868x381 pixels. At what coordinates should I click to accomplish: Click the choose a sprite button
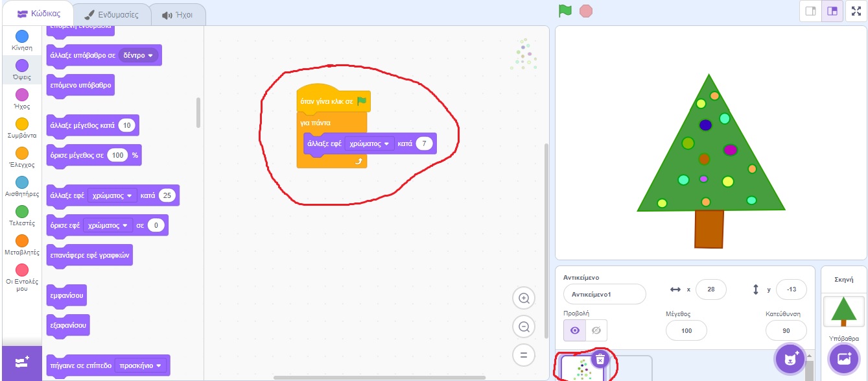790,359
